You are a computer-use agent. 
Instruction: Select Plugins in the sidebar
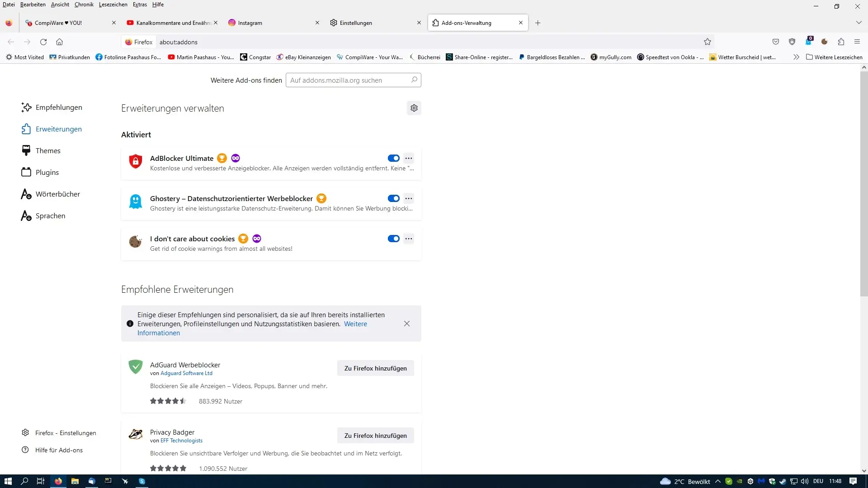tap(40, 172)
